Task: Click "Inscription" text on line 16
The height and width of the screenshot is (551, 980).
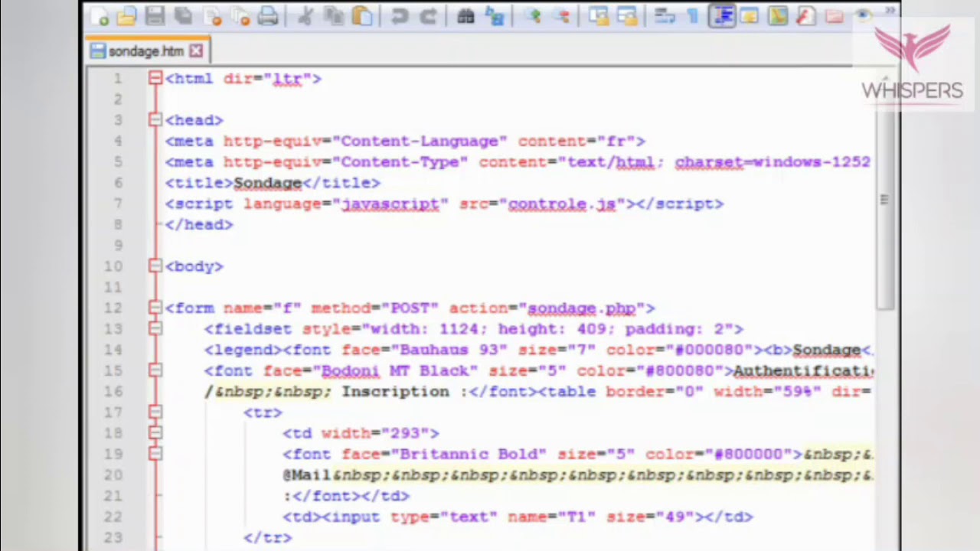Action: click(395, 391)
